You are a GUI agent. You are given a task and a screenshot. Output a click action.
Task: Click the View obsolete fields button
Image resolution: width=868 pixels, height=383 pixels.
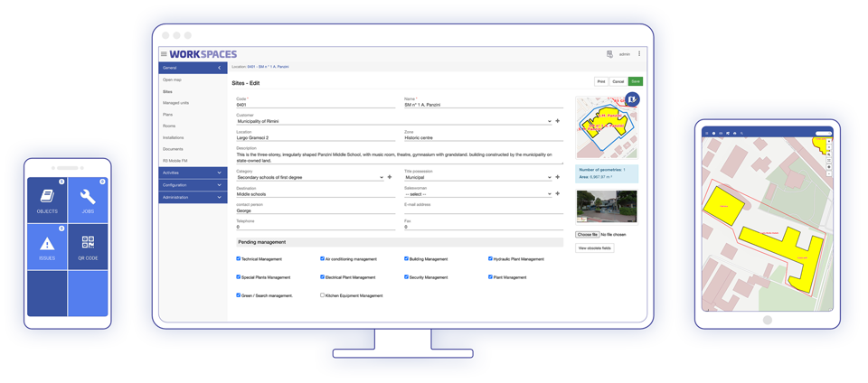(594, 248)
